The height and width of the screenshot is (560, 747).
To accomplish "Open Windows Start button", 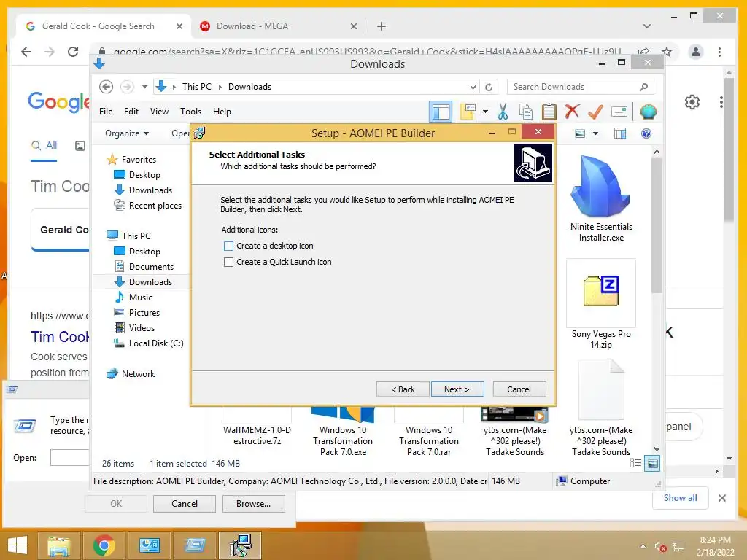I will click(18, 545).
